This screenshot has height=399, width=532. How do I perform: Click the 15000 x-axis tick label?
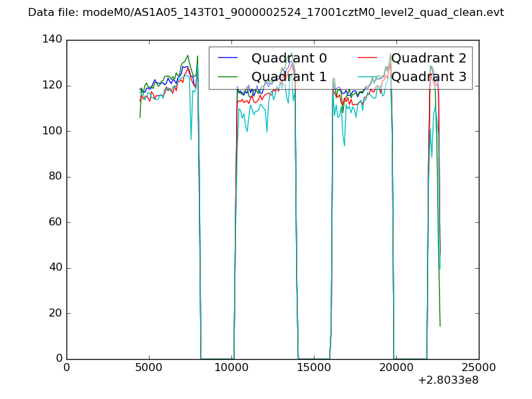tap(314, 368)
